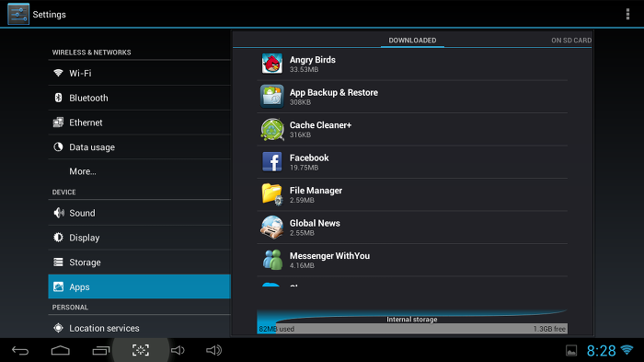Click the Wi-Fi status icon beside the clock
644x362 pixels.
(x=627, y=350)
